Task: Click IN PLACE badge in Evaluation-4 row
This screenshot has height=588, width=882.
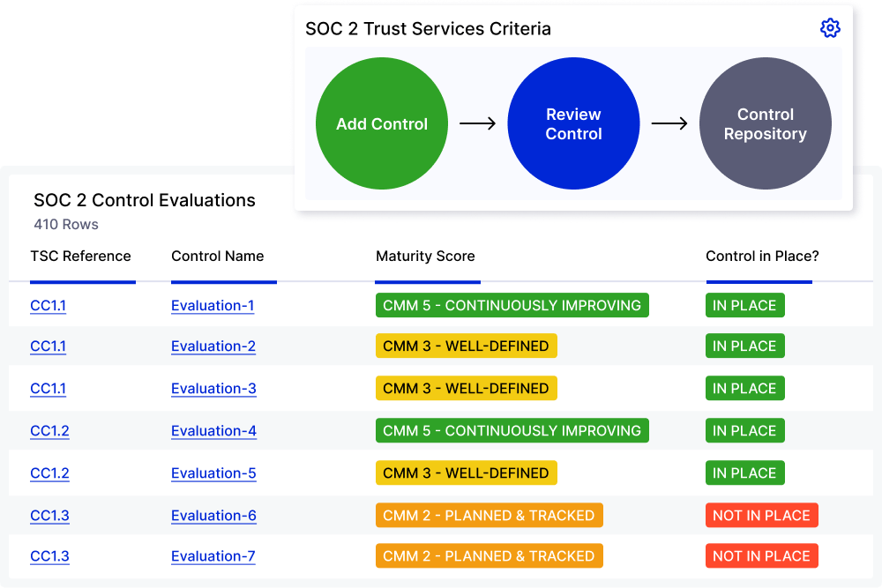Action: pos(744,430)
